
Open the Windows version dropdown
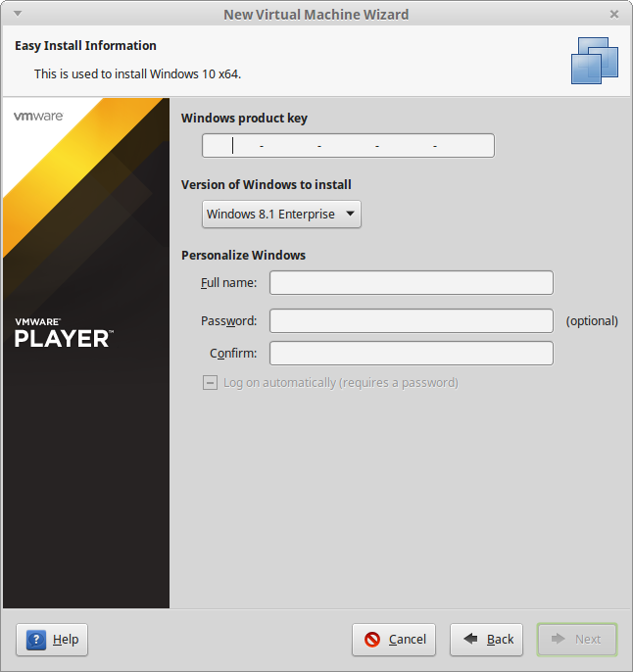281,214
